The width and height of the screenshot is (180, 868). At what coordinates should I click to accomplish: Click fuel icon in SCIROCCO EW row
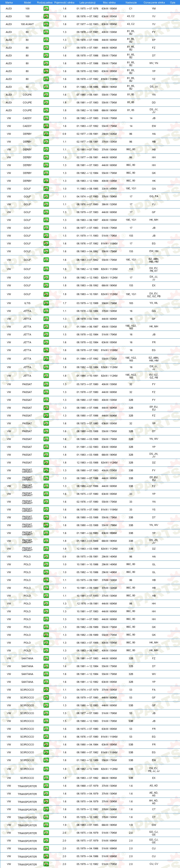pos(46,760)
